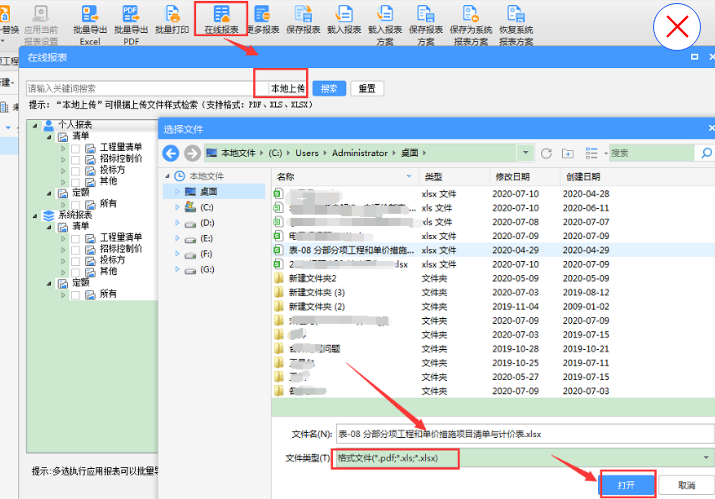
Task: Open the 文件类型 format dropdown
Action: point(706,457)
